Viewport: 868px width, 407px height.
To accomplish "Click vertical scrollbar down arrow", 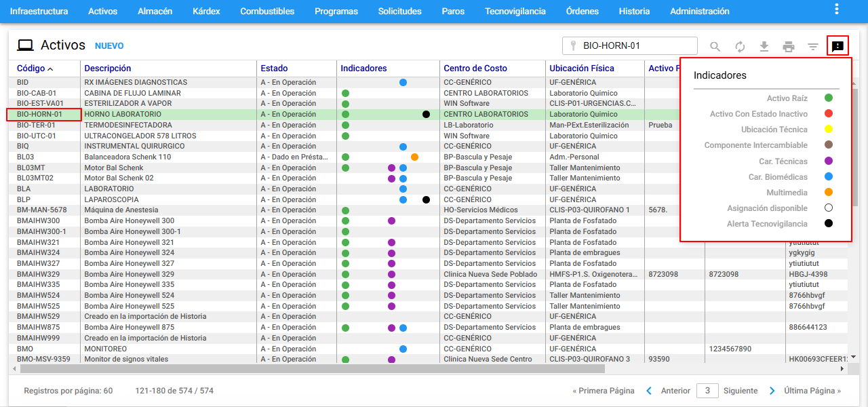I will (x=854, y=357).
